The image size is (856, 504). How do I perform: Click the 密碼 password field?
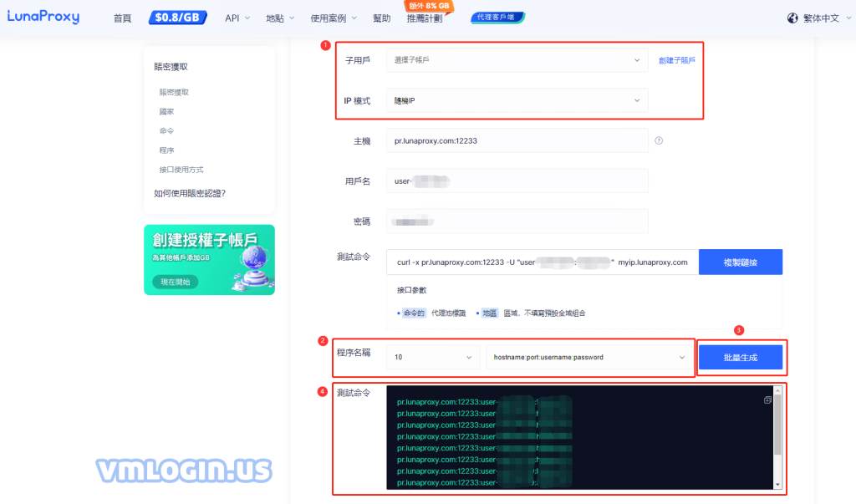pos(517,221)
